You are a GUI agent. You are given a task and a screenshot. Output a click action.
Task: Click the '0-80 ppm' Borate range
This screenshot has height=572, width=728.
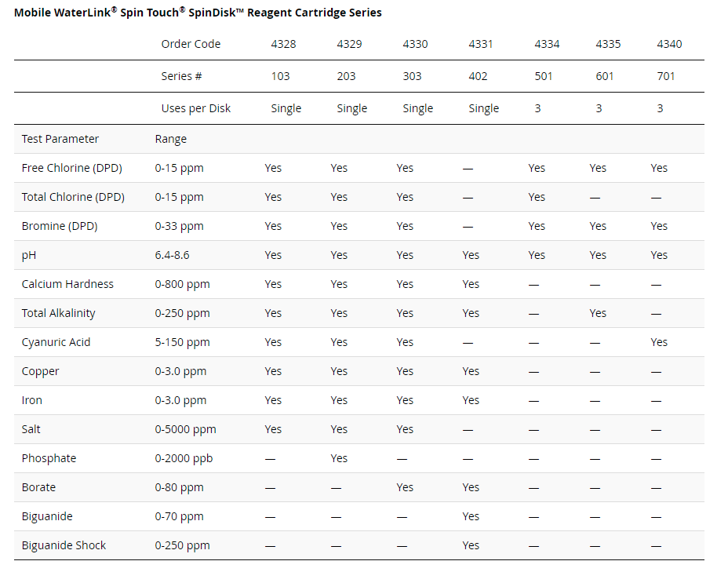[x=179, y=487]
